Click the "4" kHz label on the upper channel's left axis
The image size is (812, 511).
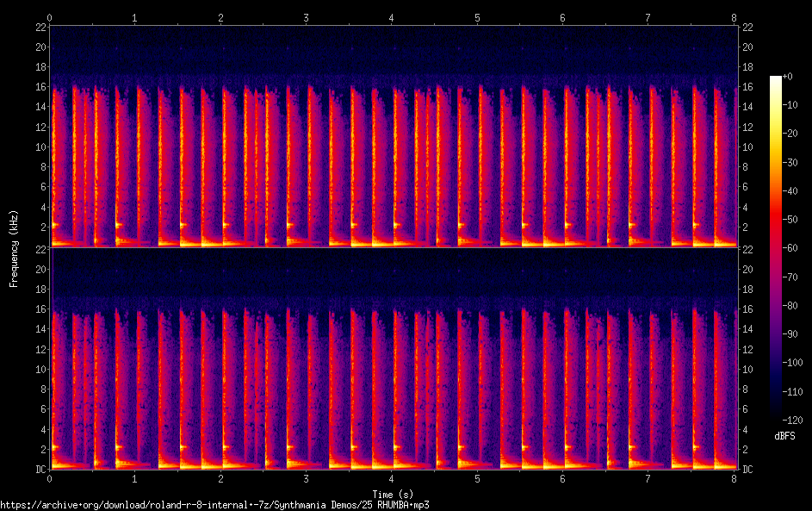pyautogui.click(x=44, y=207)
